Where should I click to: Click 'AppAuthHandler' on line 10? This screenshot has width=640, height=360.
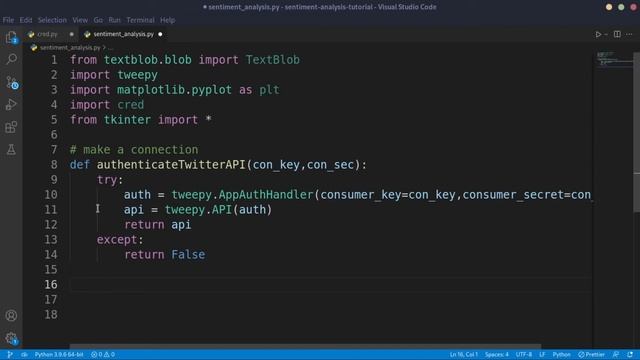click(266, 195)
